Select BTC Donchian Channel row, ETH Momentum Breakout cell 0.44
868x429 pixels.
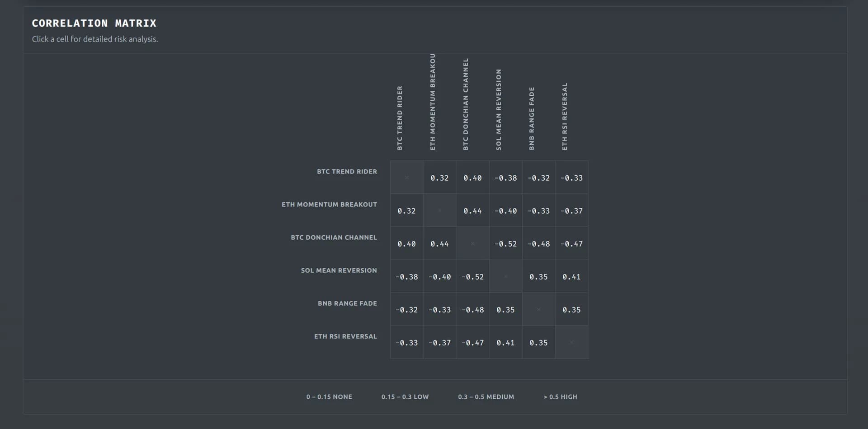click(x=439, y=243)
